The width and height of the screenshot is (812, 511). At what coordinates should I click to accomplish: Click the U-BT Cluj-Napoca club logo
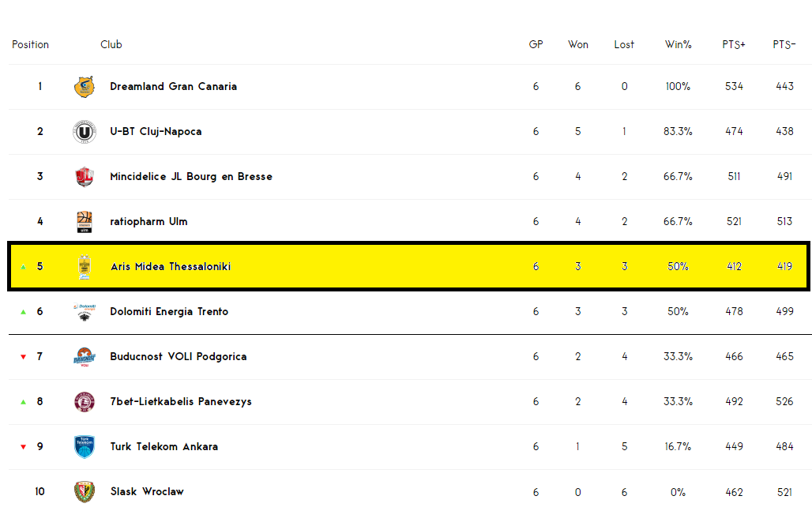pyautogui.click(x=85, y=132)
